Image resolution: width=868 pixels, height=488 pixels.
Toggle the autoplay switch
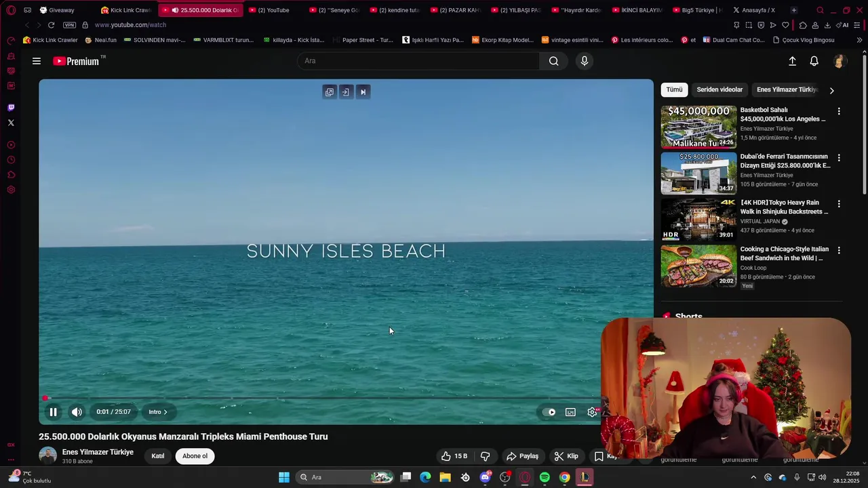tap(549, 412)
